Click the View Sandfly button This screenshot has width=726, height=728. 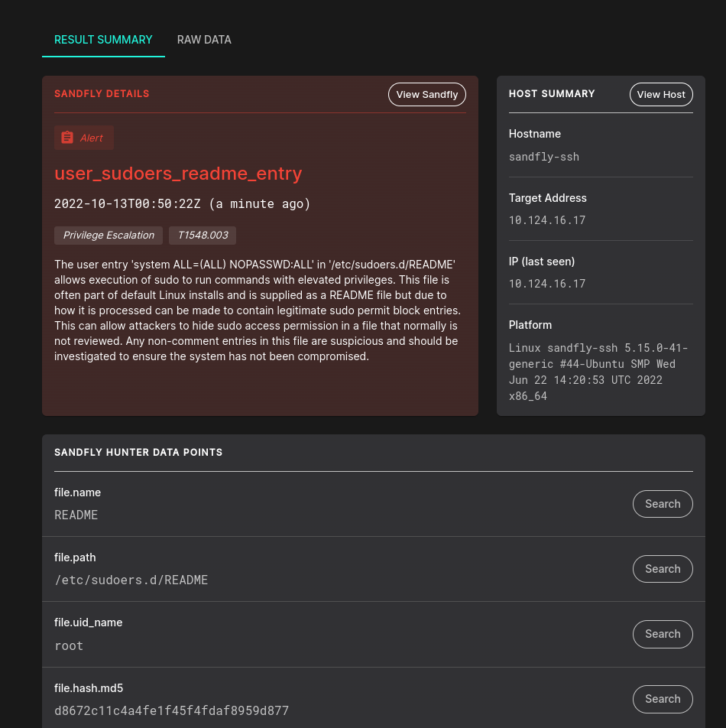click(x=426, y=95)
